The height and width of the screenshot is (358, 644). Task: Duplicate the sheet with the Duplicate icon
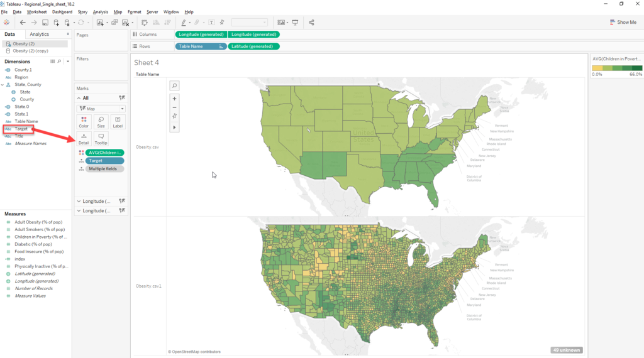coord(114,23)
